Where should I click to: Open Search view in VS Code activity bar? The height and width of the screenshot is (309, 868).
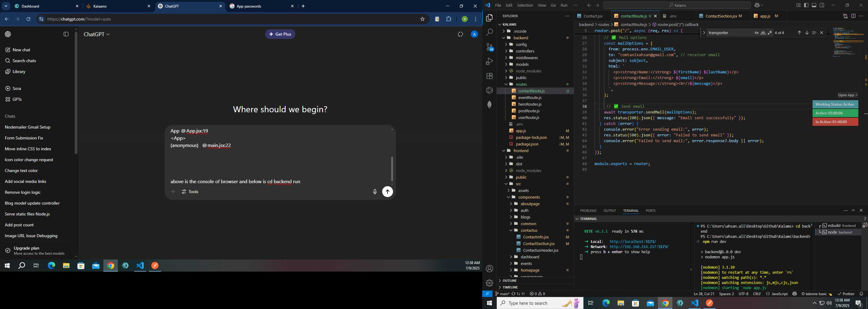click(489, 32)
